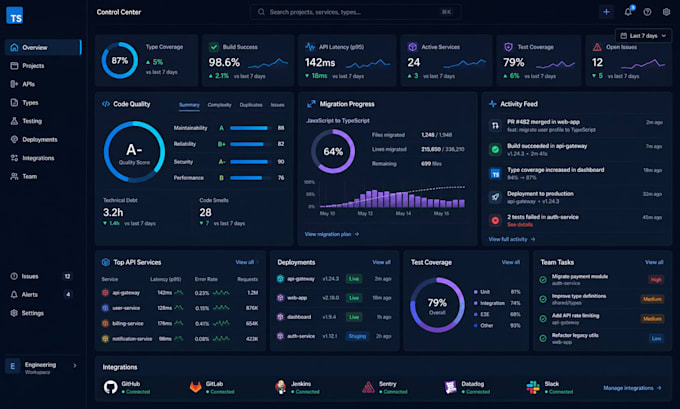The width and height of the screenshot is (680, 409).
Task: Mark Refactor legacy utils task complete
Action: tap(543, 338)
